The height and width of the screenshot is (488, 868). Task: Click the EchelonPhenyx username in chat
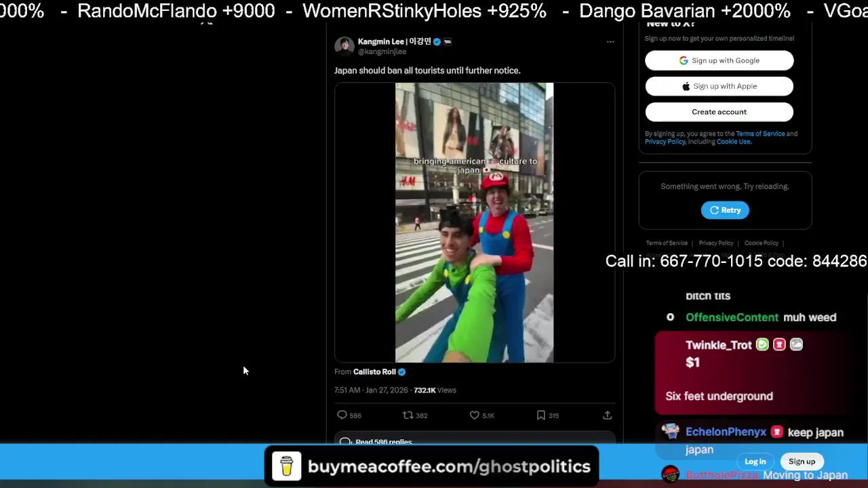pos(726,432)
